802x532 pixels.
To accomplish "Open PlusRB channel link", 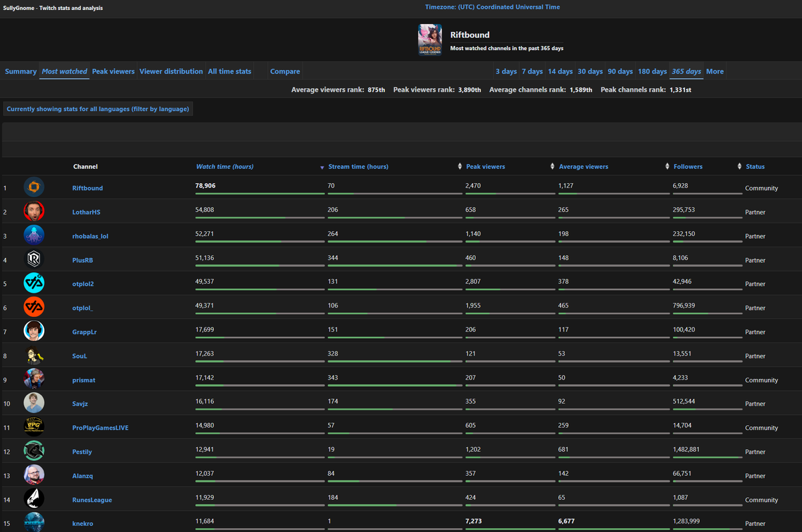I will point(83,261).
